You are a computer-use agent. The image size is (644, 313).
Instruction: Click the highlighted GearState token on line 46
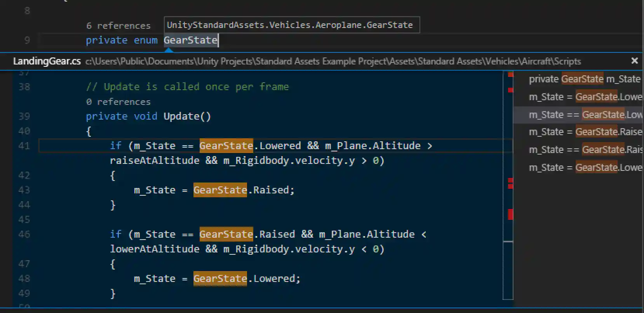click(226, 234)
